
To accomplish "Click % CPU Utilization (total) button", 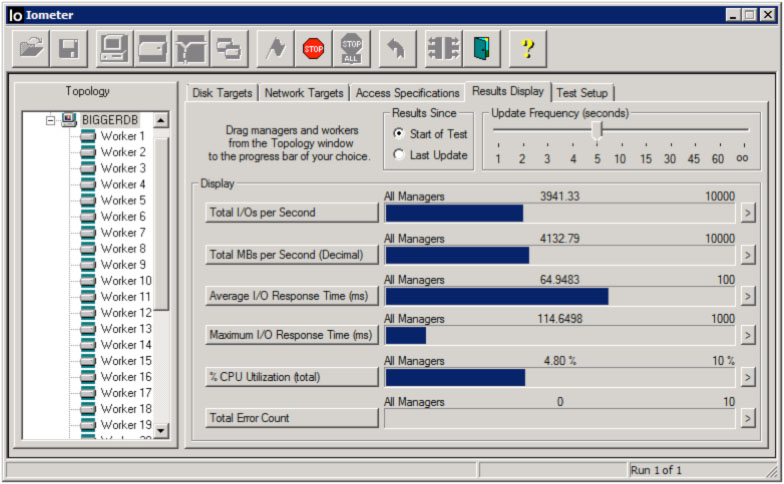I will pyautogui.click(x=292, y=377).
